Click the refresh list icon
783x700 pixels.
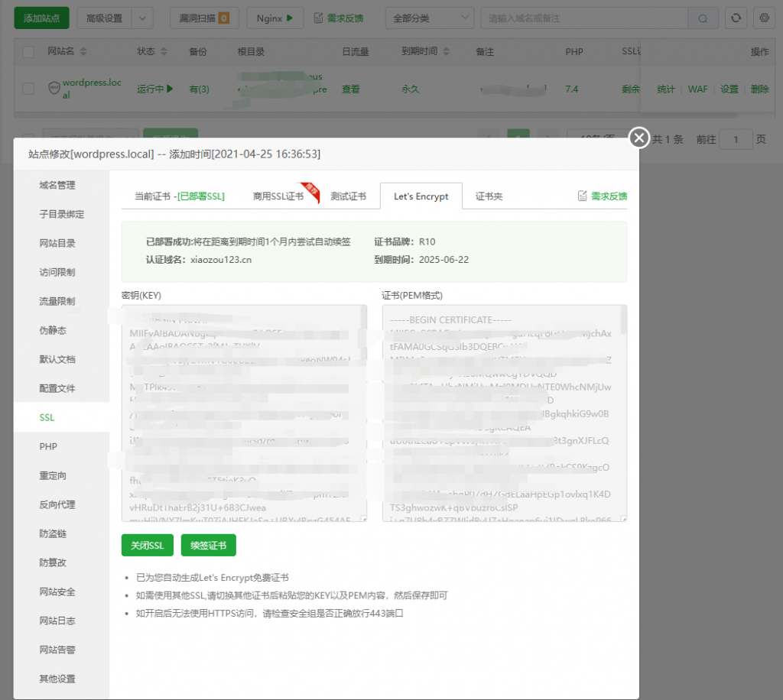(736, 18)
